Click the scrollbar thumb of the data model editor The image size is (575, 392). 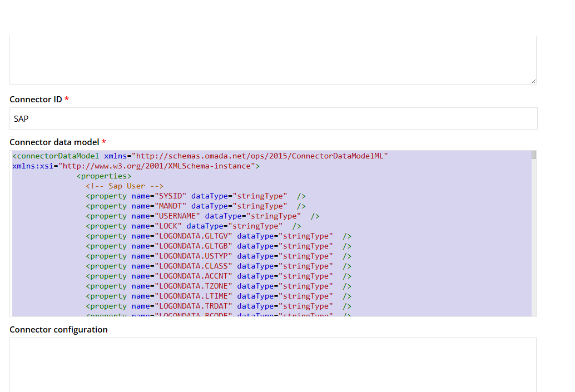click(534, 155)
